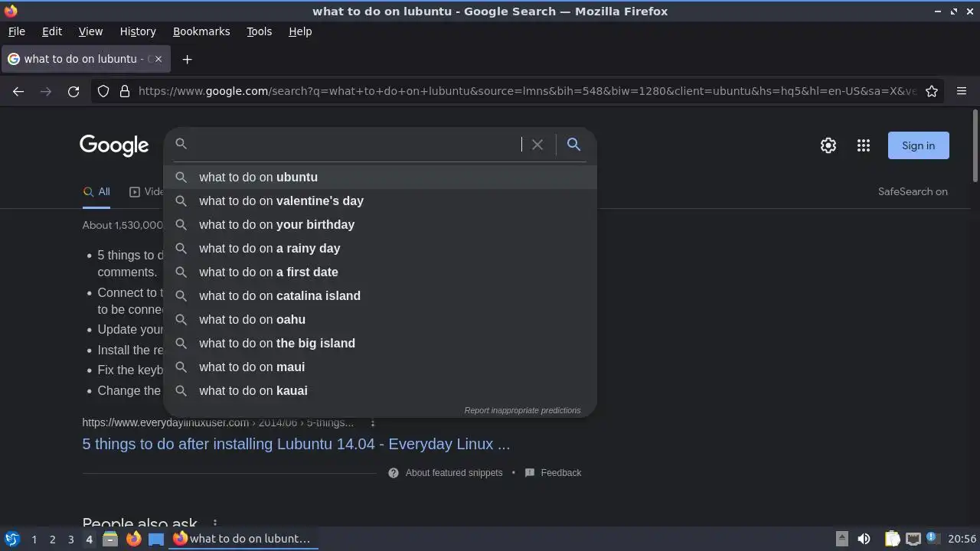Click the blue magnifier search button
Image resolution: width=980 pixels, height=551 pixels.
pyautogui.click(x=573, y=145)
